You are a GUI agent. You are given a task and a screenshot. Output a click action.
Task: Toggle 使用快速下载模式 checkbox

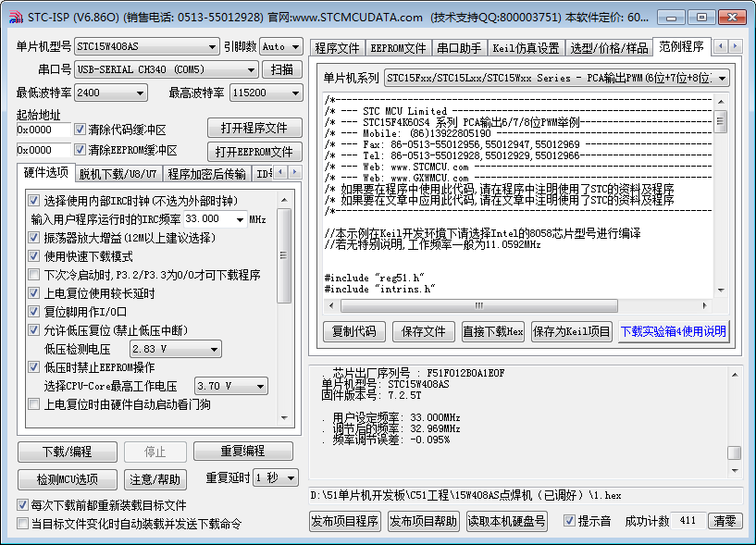(x=33, y=256)
